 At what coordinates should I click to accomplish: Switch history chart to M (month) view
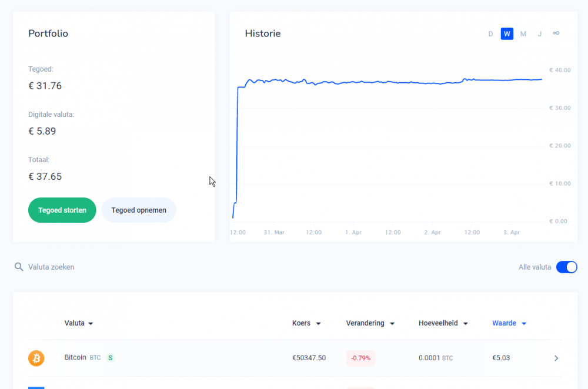pyautogui.click(x=523, y=34)
